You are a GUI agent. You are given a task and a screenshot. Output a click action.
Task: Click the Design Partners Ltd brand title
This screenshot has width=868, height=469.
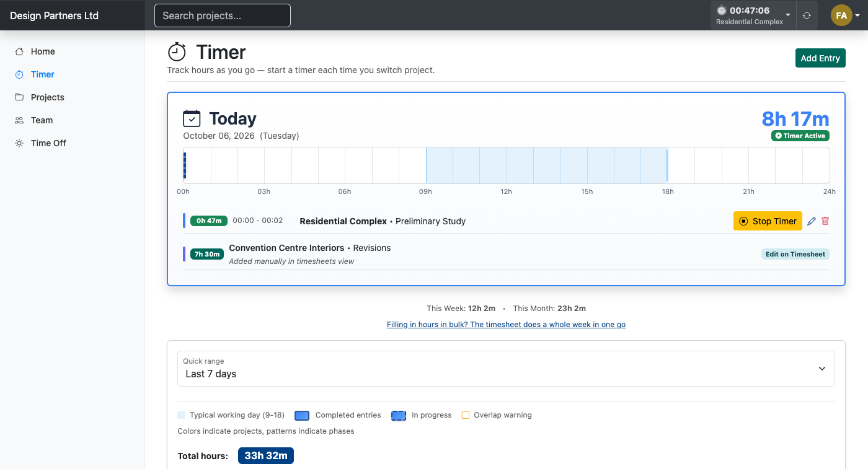tap(55, 15)
